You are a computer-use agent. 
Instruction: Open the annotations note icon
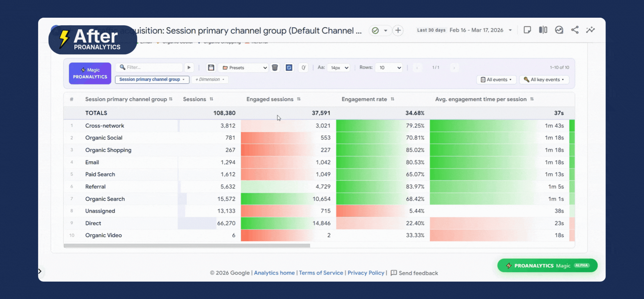[527, 30]
